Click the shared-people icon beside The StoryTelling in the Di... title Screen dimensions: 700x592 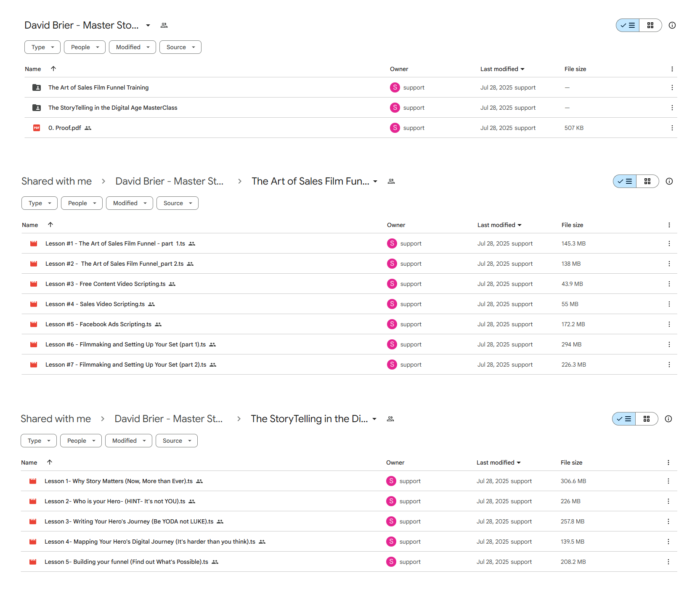pos(390,419)
